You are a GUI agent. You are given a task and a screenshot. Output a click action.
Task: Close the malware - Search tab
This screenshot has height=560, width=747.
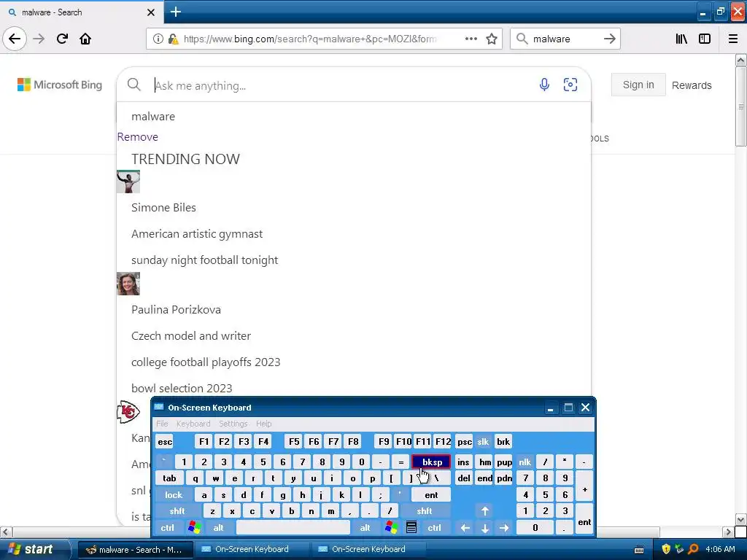click(150, 12)
